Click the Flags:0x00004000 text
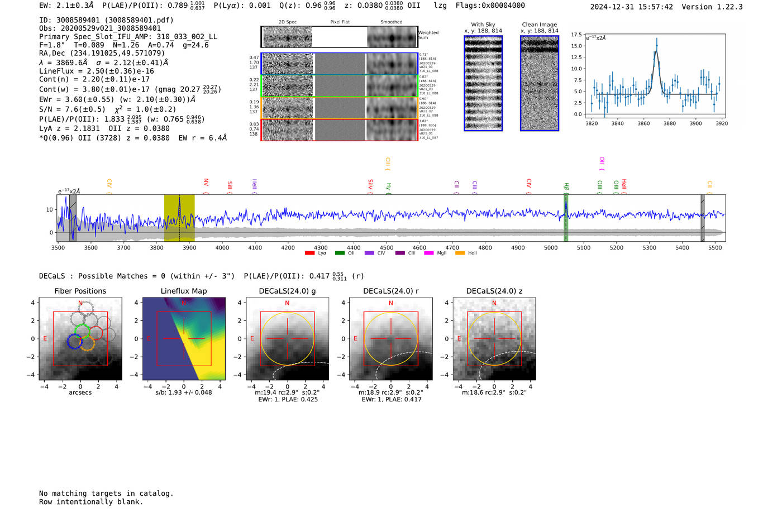This screenshot has height=532, width=782. tap(490, 6)
